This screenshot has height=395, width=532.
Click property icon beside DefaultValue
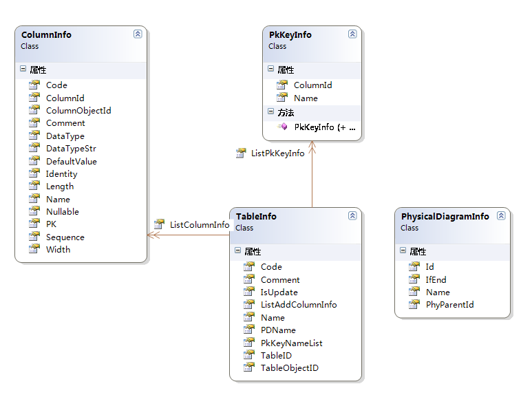click(x=34, y=161)
